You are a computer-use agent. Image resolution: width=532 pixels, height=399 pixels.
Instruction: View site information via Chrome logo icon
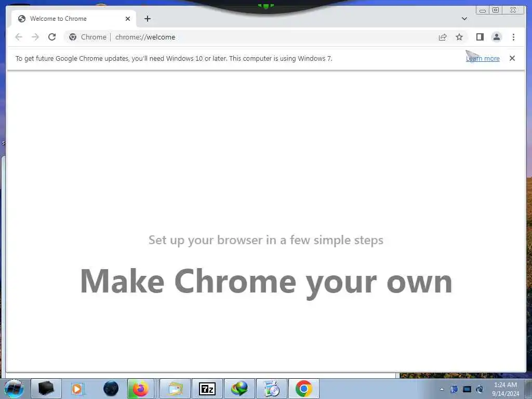[x=73, y=37]
